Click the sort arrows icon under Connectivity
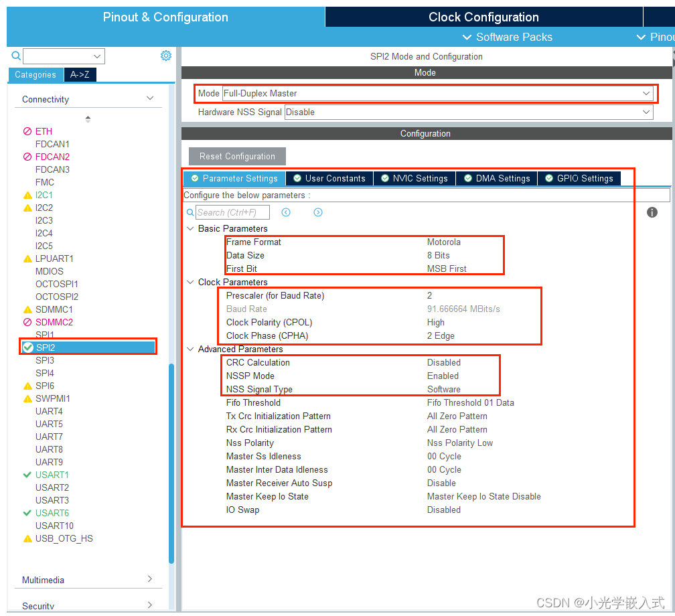 coord(88,119)
